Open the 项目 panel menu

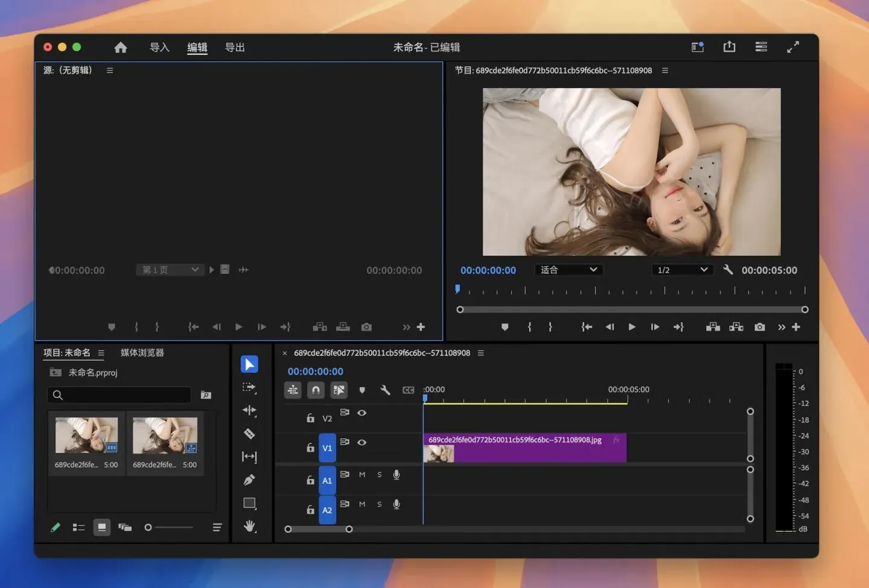coord(101,353)
